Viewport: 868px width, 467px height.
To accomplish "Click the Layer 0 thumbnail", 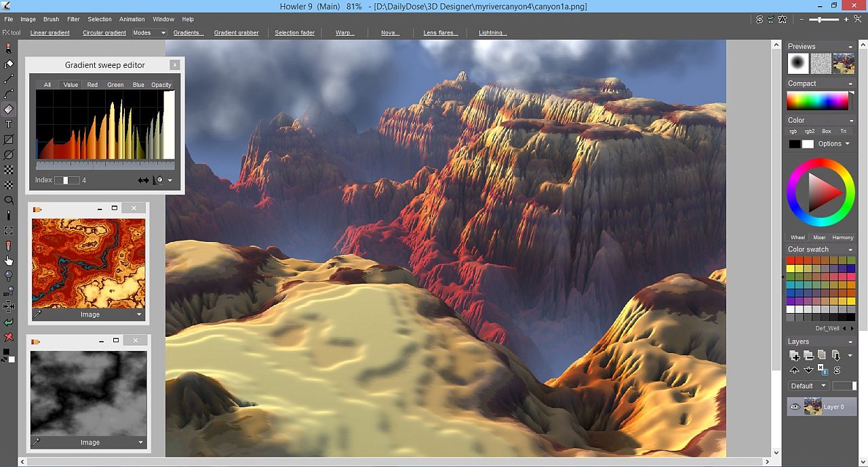I will (814, 407).
